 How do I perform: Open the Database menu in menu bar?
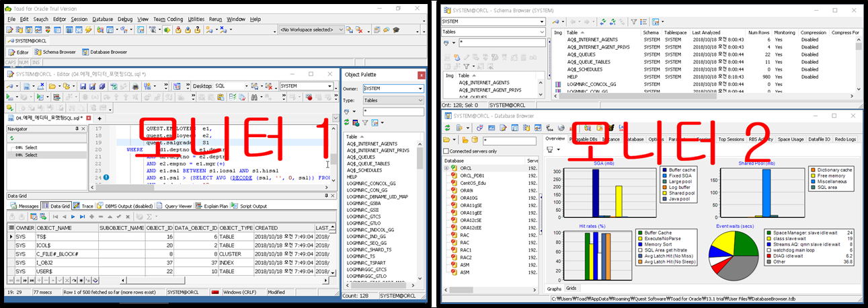102,20
